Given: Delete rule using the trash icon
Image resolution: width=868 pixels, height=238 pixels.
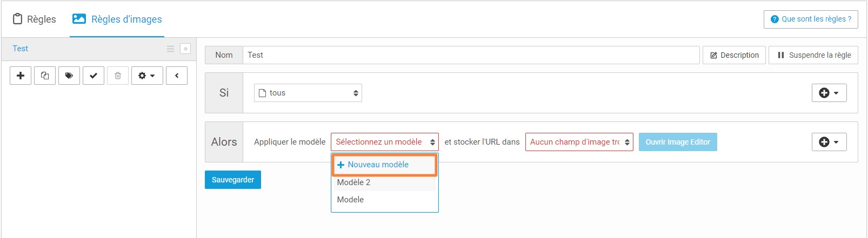Looking at the screenshot, I should click(x=118, y=76).
